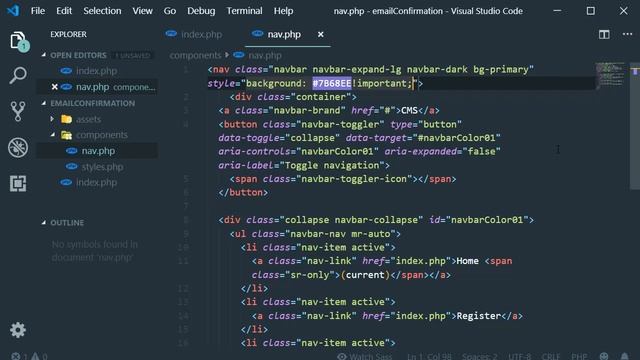Open styles.php in the file tree
The image size is (640, 360).
[x=102, y=167]
